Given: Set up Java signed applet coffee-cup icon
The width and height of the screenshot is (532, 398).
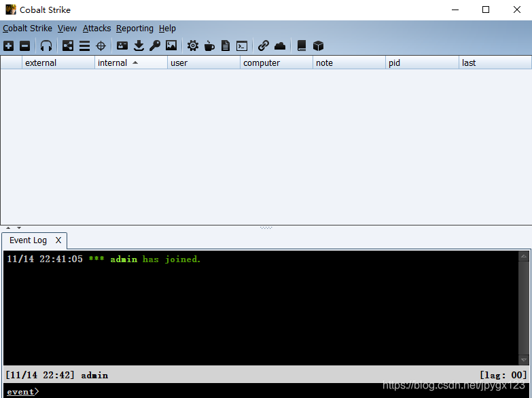Looking at the screenshot, I should [209, 46].
